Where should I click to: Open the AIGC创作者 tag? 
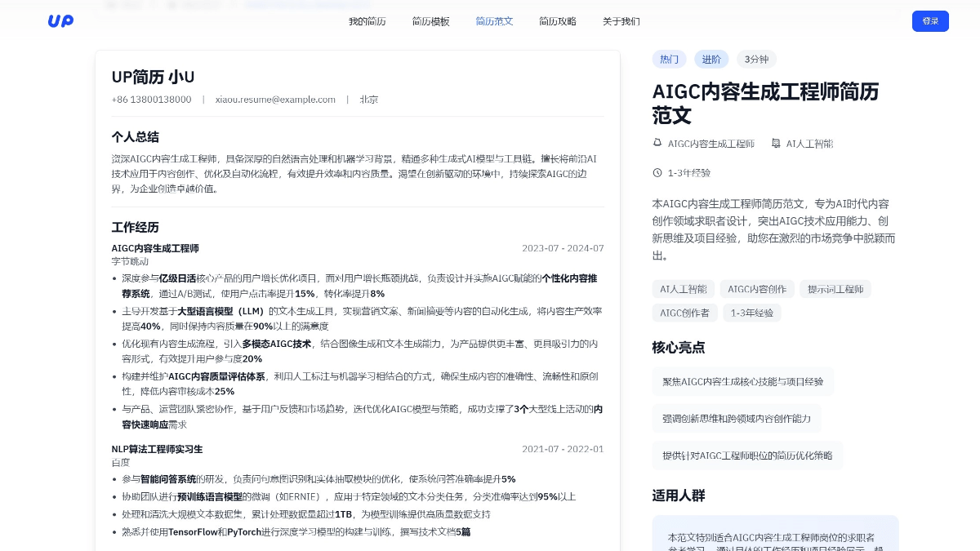click(684, 313)
